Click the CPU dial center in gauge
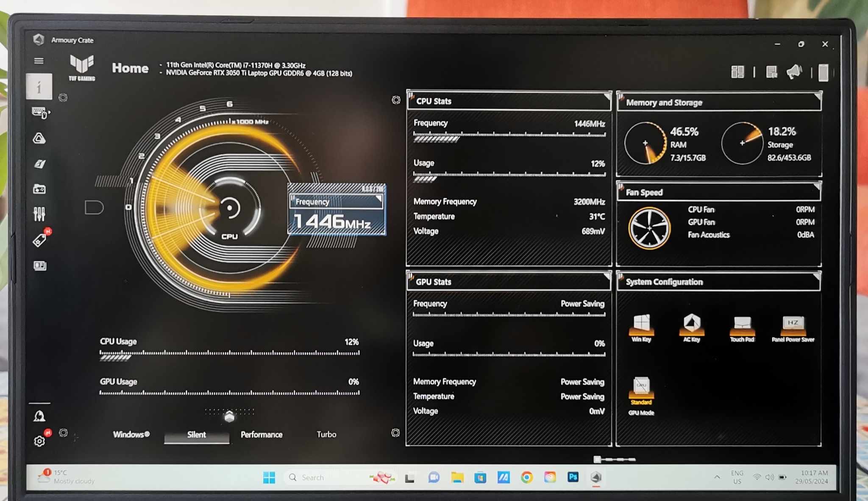The image size is (868, 501). click(x=230, y=208)
